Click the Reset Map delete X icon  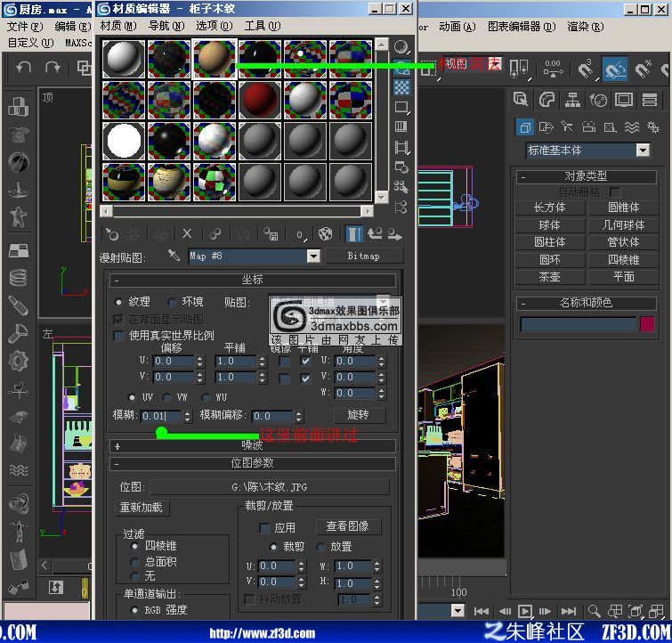187,234
